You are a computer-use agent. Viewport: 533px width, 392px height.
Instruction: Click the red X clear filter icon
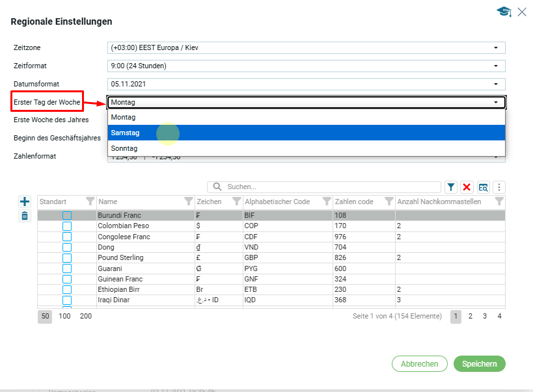click(467, 187)
